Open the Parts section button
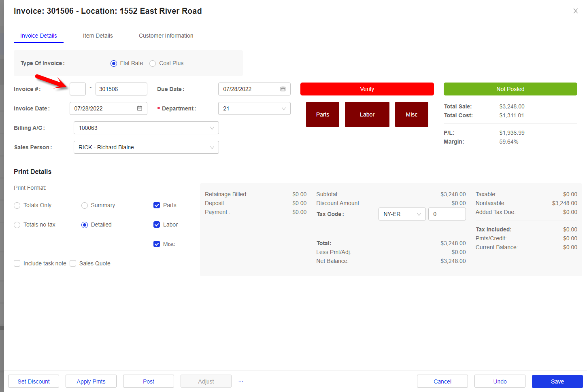This screenshot has width=587, height=392. (323, 114)
